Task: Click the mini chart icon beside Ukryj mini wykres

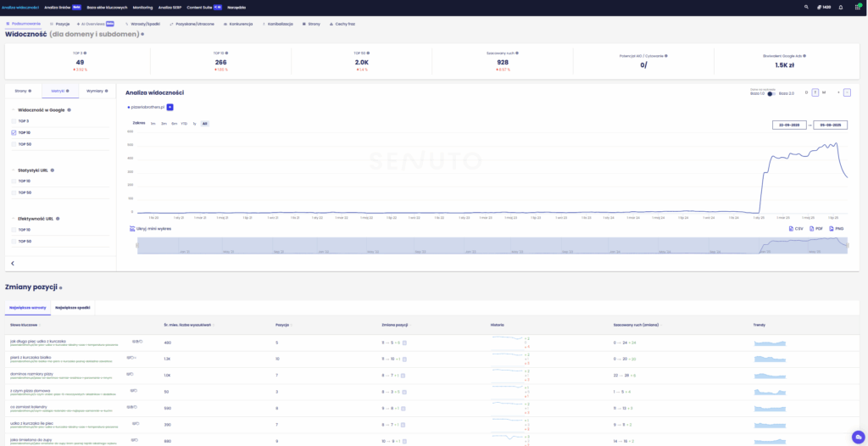Action: (131, 228)
